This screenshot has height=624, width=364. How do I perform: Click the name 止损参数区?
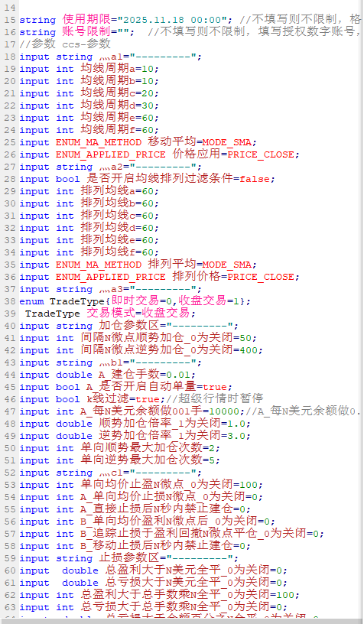(129, 558)
